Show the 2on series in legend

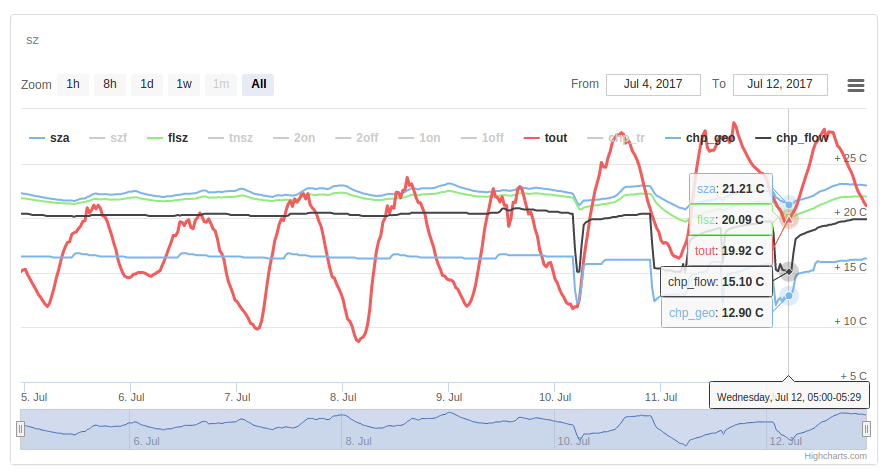tap(294, 138)
